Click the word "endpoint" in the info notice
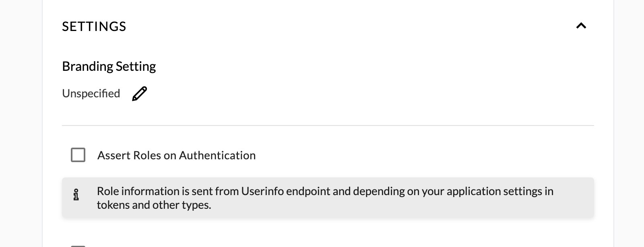Screen dimensions: 644x247 coord(310,191)
